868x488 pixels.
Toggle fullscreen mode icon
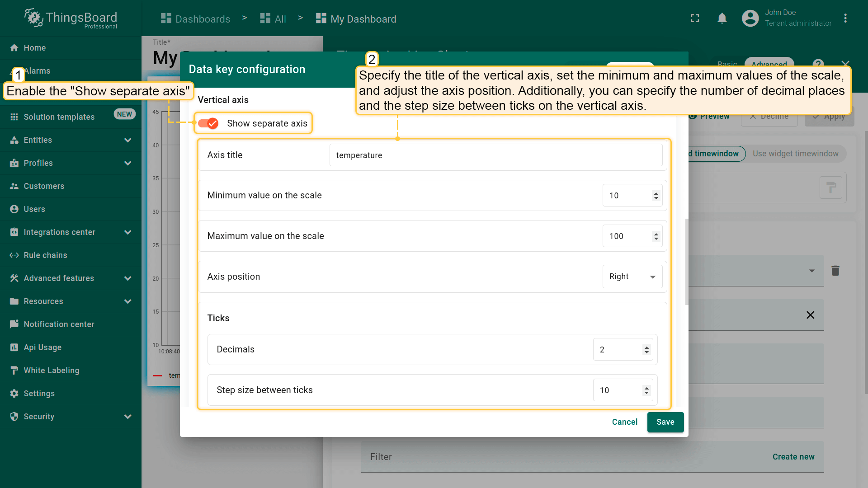[x=695, y=19]
